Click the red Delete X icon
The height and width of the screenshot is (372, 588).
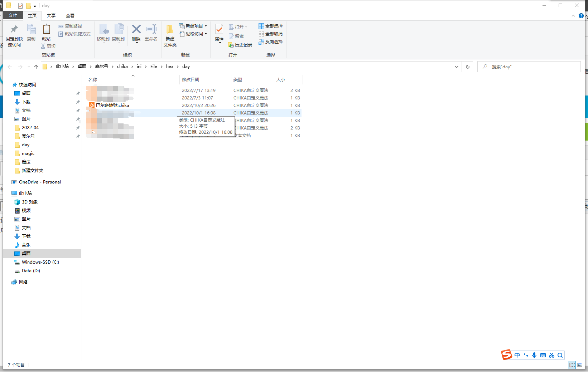(136, 29)
